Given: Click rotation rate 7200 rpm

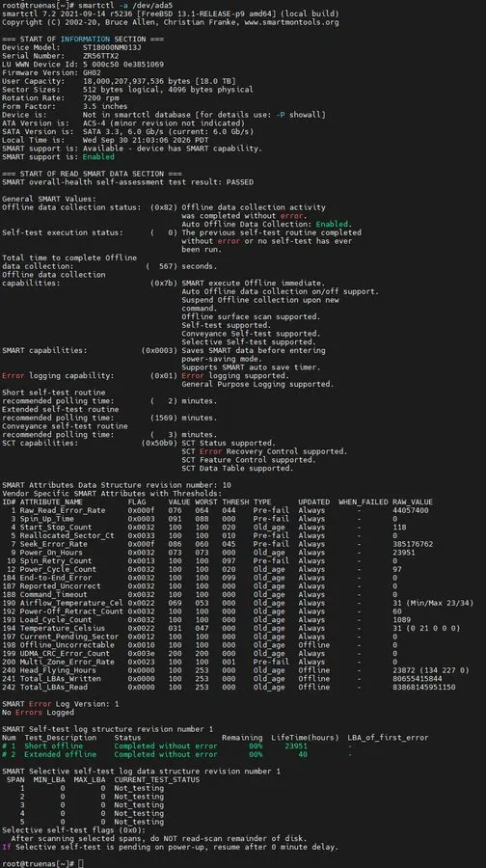Looking at the screenshot, I should coord(100,98).
